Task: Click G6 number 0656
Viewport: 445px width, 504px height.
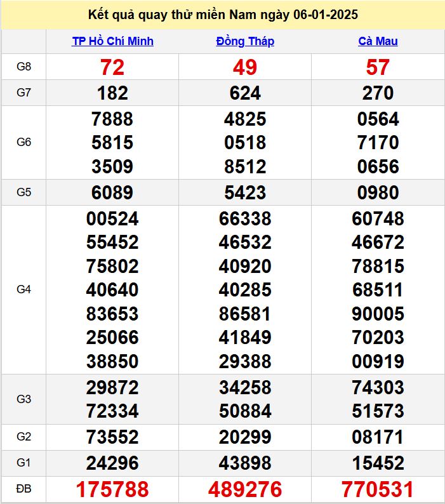Action: coord(378,166)
